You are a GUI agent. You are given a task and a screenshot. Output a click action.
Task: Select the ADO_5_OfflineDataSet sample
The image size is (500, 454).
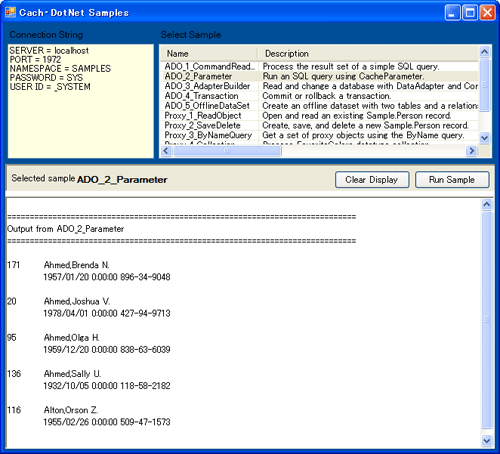319,106
